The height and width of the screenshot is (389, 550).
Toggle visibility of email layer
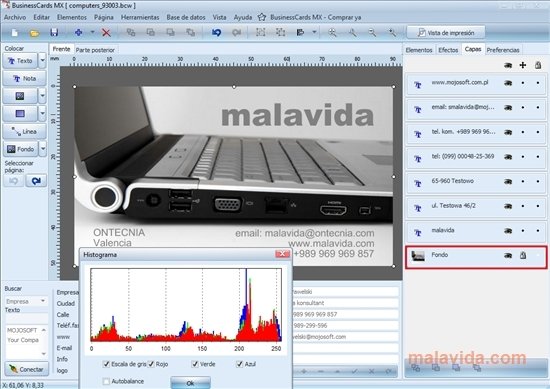[x=508, y=108]
